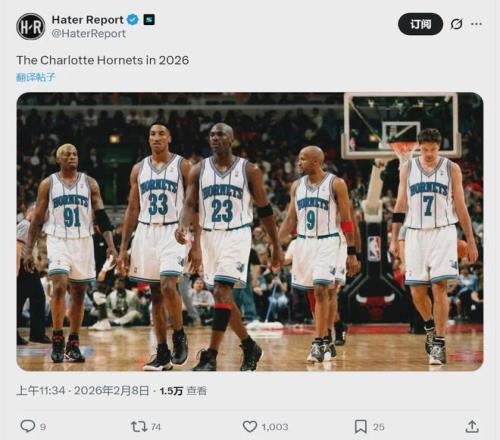Click the 74 reposts count
The image size is (500, 440).
coord(156,427)
